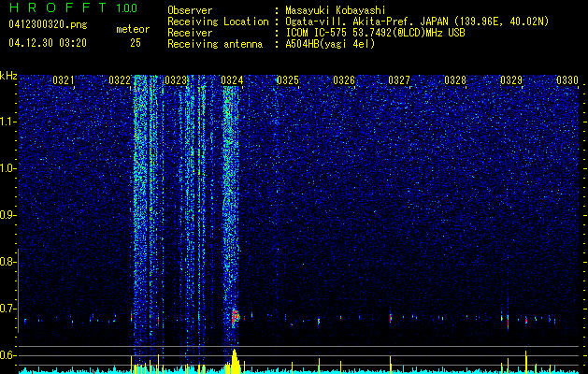Click the meteor count 25
The height and width of the screenshot is (374, 588).
(x=136, y=43)
